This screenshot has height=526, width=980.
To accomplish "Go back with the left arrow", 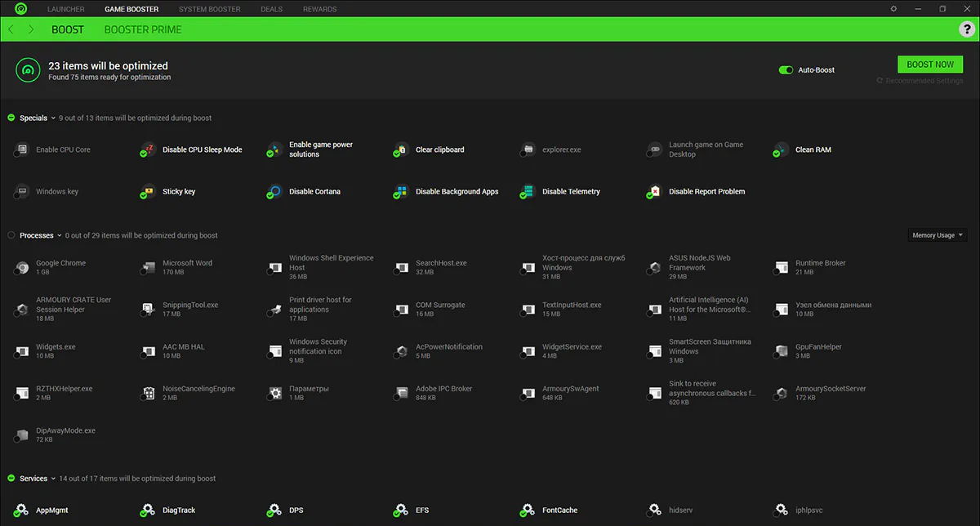I will click(11, 29).
